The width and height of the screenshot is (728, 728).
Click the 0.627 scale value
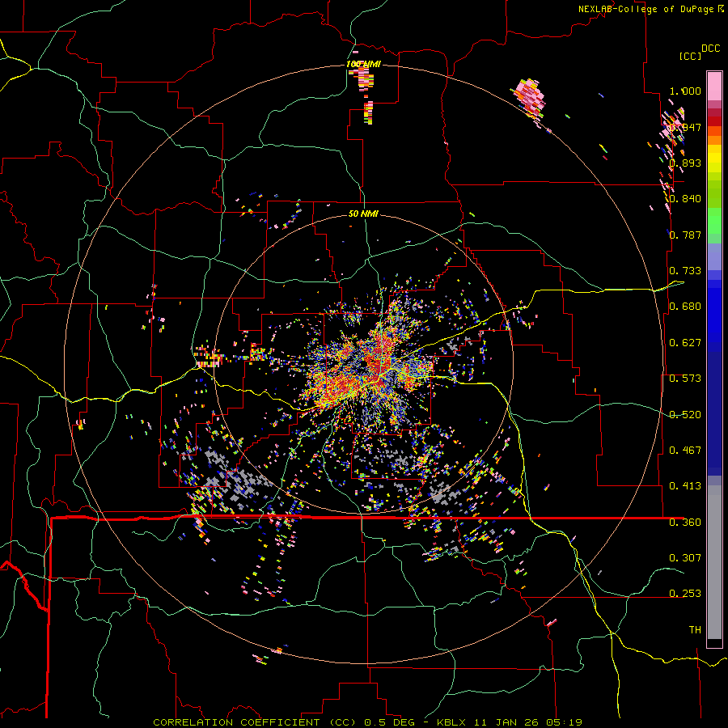click(685, 343)
